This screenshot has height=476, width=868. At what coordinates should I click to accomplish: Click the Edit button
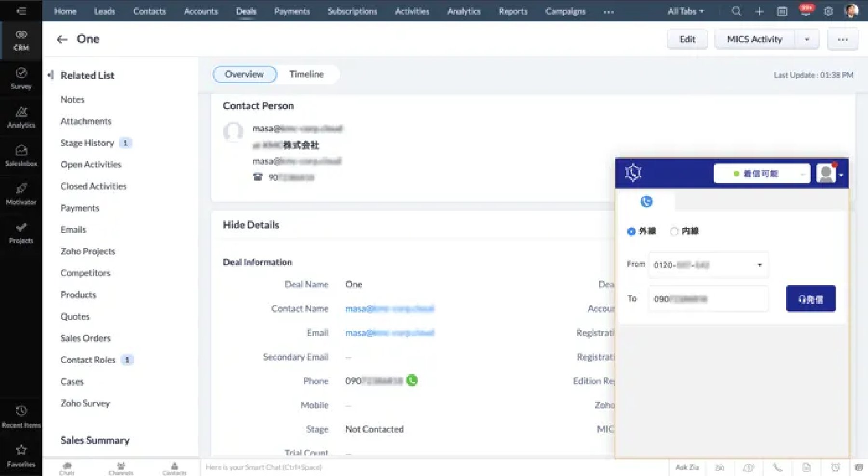point(687,40)
